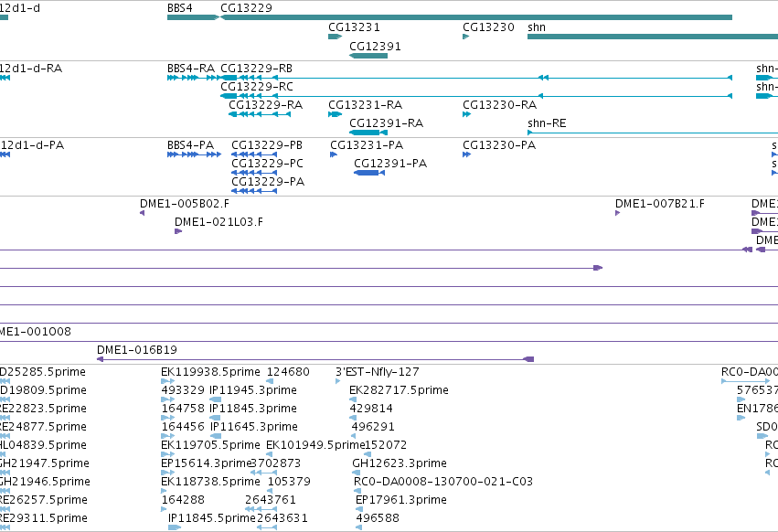Click the GH12623.3prime EST label
Screen dimensions: 778x532
coord(400,463)
